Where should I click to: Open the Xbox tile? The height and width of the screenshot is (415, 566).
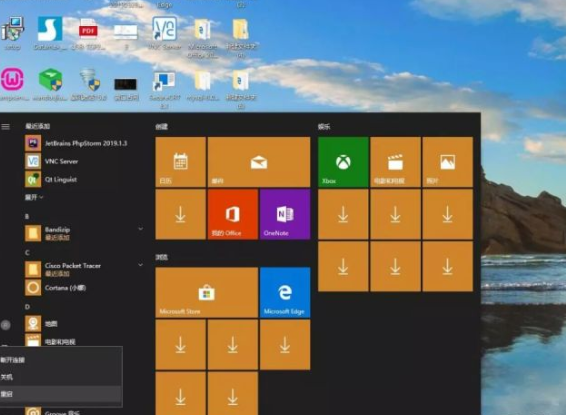click(343, 162)
